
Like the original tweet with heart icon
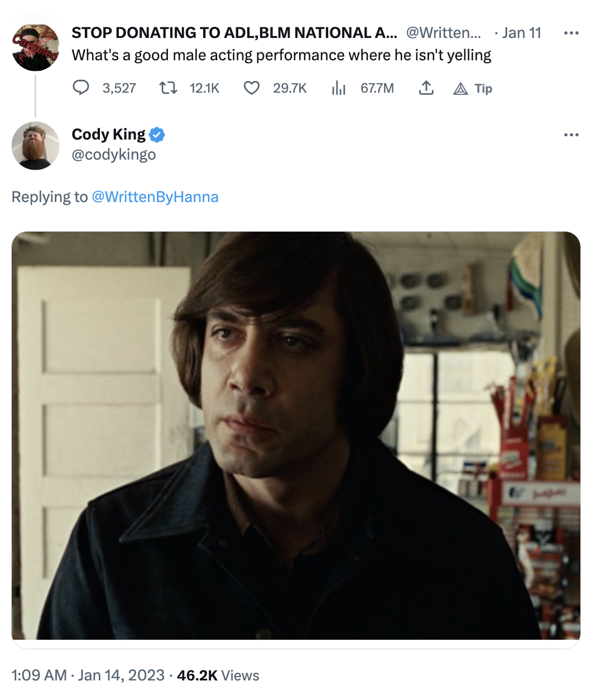point(252,88)
